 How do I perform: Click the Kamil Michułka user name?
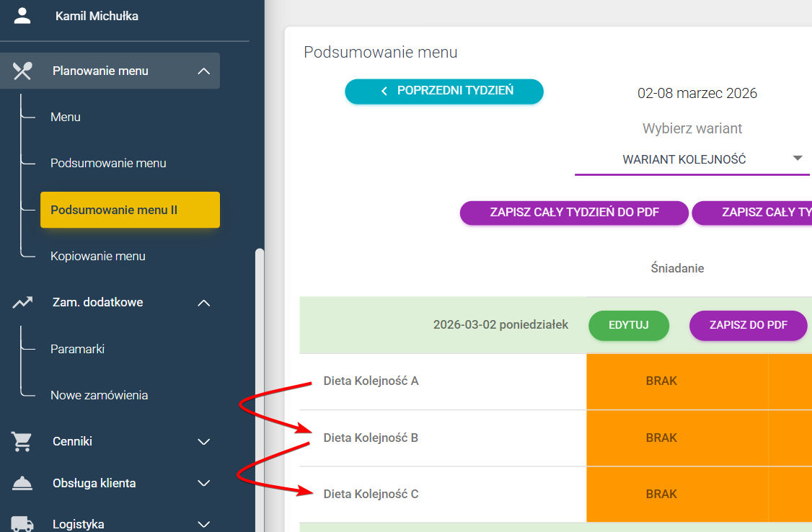pos(97,16)
